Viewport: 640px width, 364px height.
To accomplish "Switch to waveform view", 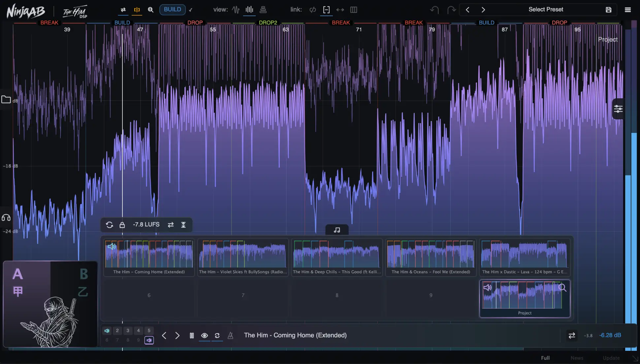I will click(x=236, y=10).
